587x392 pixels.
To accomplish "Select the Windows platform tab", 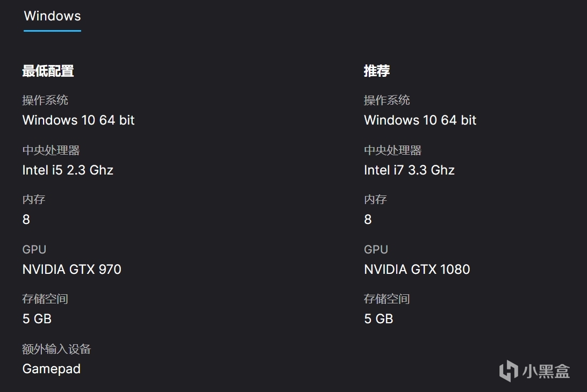I will point(52,16).
